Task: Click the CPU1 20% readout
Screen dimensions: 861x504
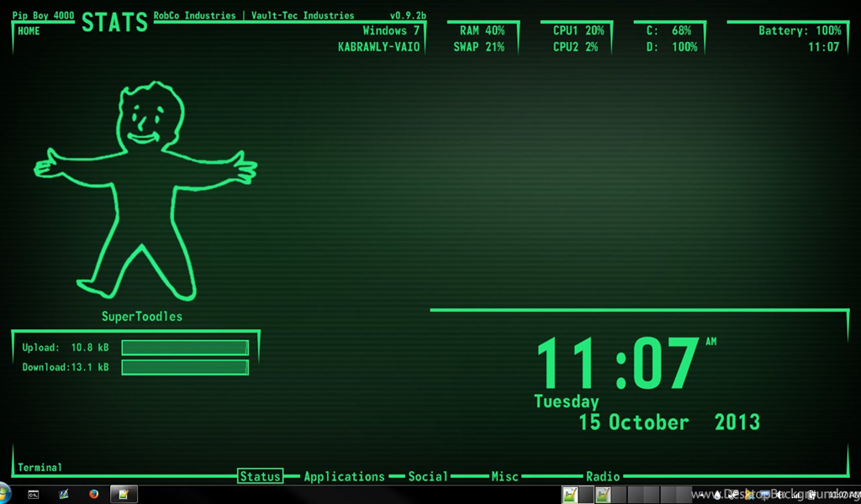Action: [578, 31]
